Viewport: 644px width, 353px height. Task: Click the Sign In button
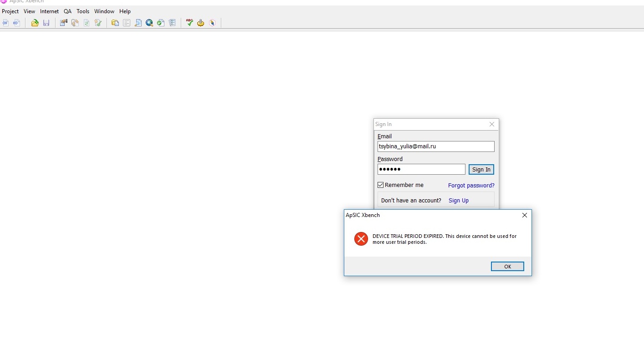click(481, 170)
